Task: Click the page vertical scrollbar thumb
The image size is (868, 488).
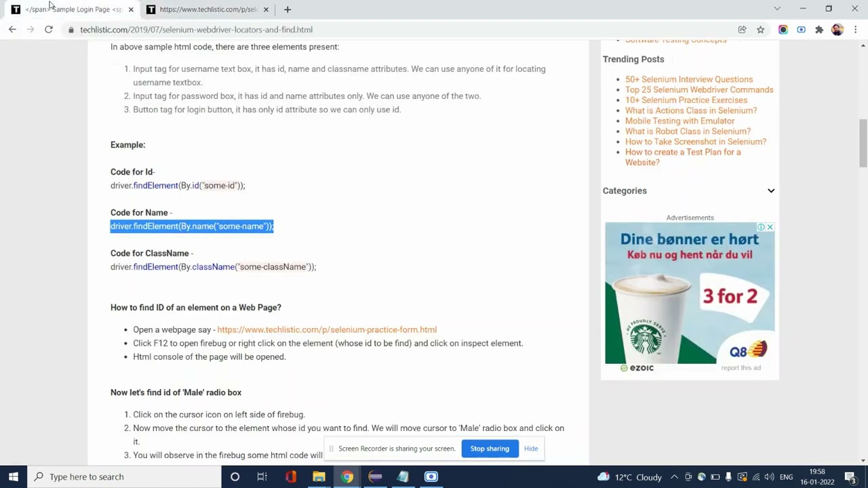Action: pyautogui.click(x=863, y=142)
